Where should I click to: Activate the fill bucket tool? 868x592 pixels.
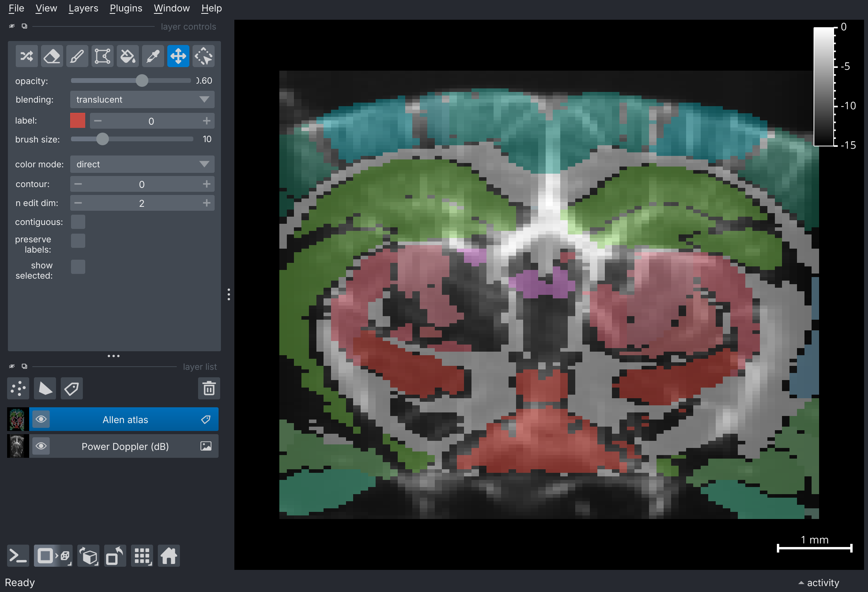point(127,56)
